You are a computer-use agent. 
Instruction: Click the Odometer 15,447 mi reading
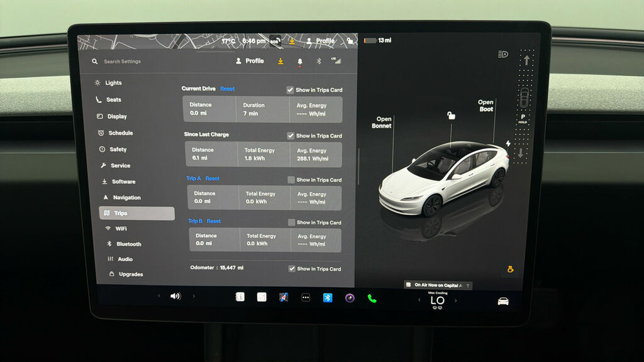217,268
